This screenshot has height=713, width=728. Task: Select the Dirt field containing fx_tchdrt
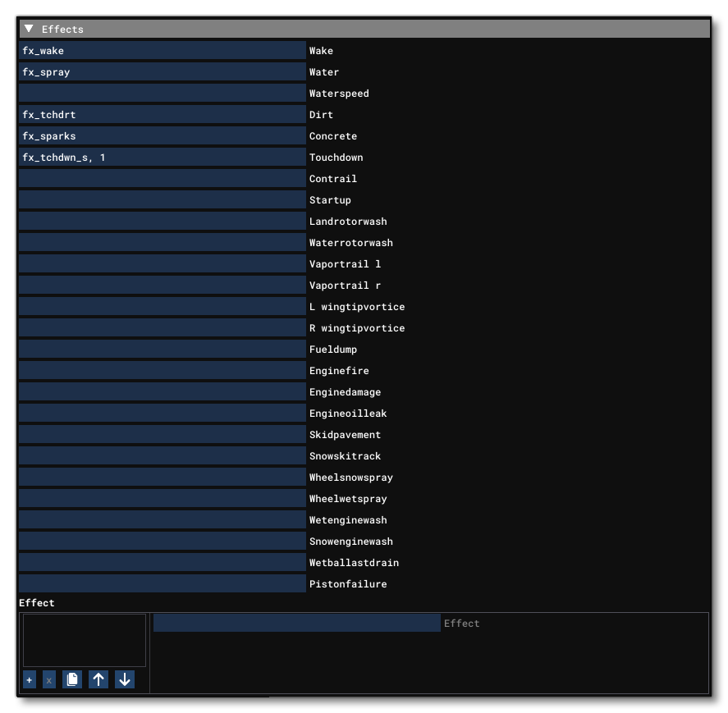[162, 114]
